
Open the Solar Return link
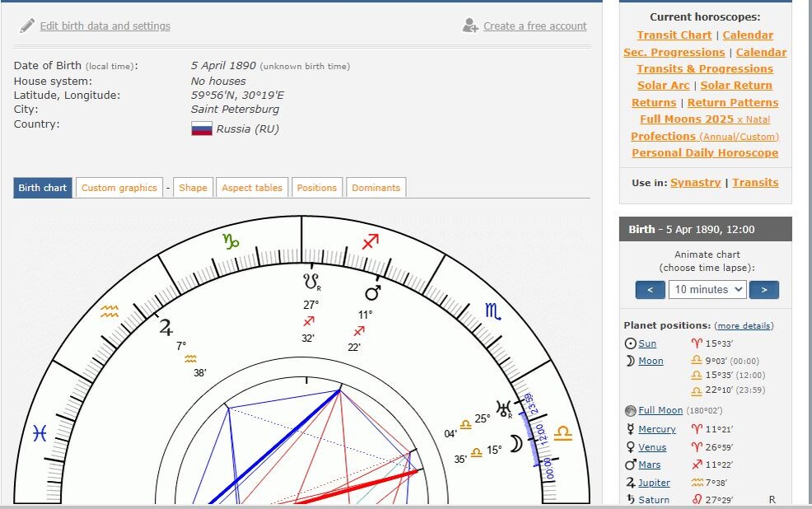pos(736,86)
